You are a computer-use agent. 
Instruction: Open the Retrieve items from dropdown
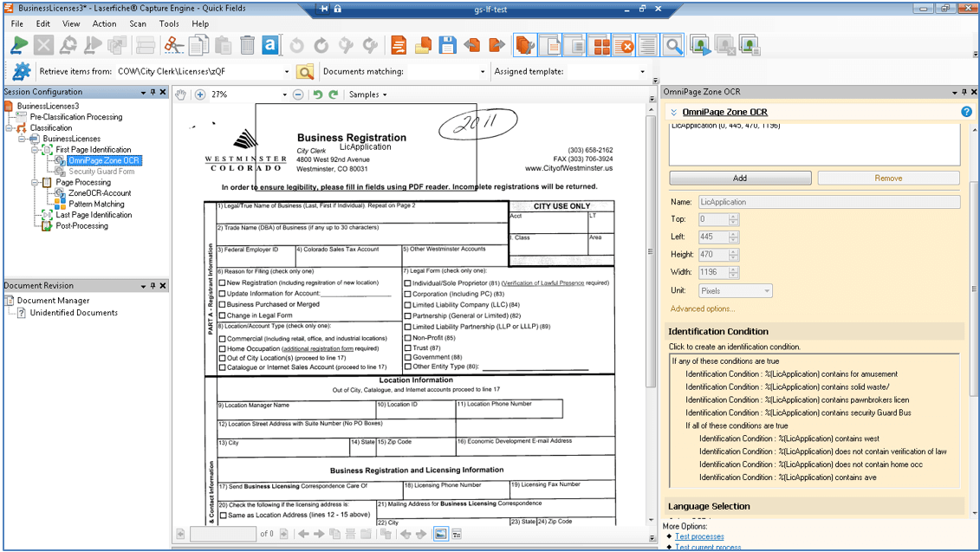(x=287, y=72)
